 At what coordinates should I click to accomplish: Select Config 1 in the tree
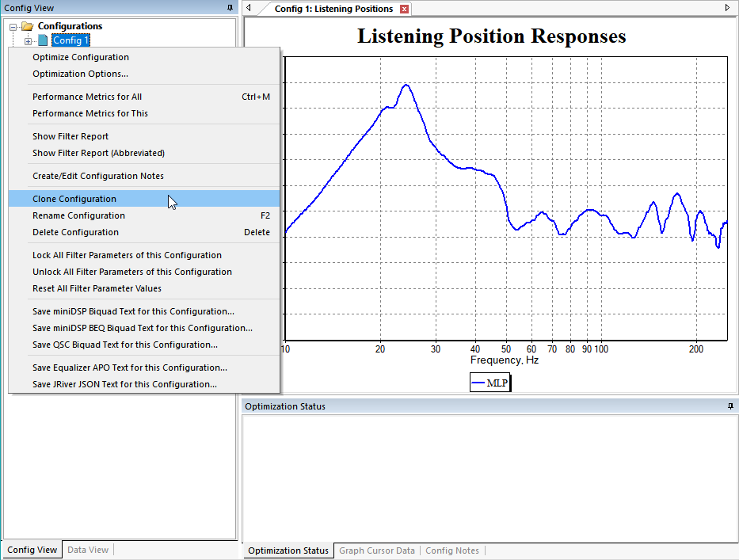click(x=70, y=40)
